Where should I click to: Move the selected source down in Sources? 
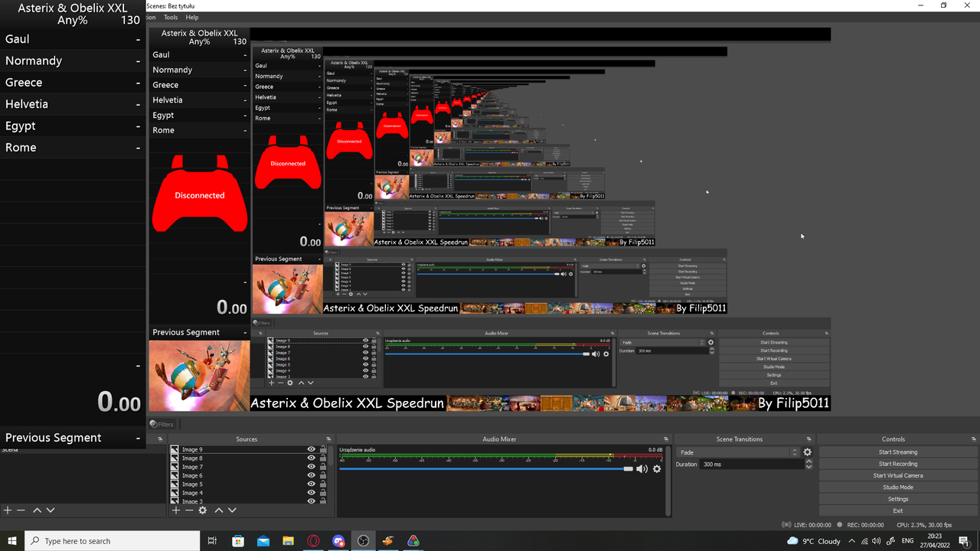point(232,510)
